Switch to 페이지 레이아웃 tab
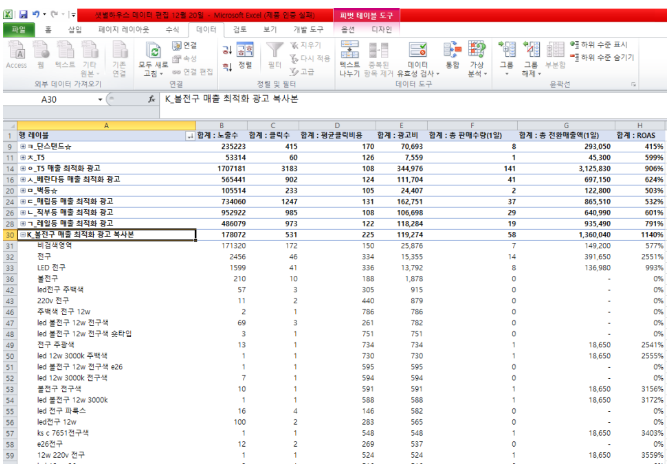This screenshot has width=668, height=472. click(124, 29)
